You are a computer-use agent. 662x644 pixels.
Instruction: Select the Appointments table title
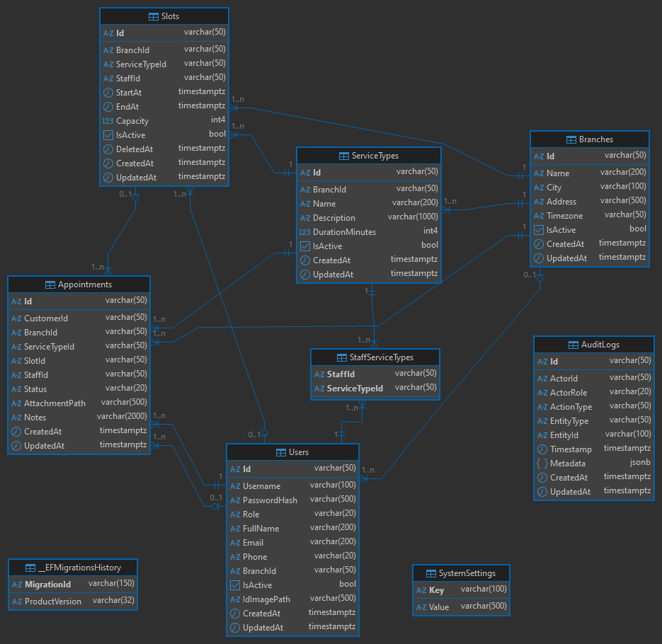click(85, 284)
